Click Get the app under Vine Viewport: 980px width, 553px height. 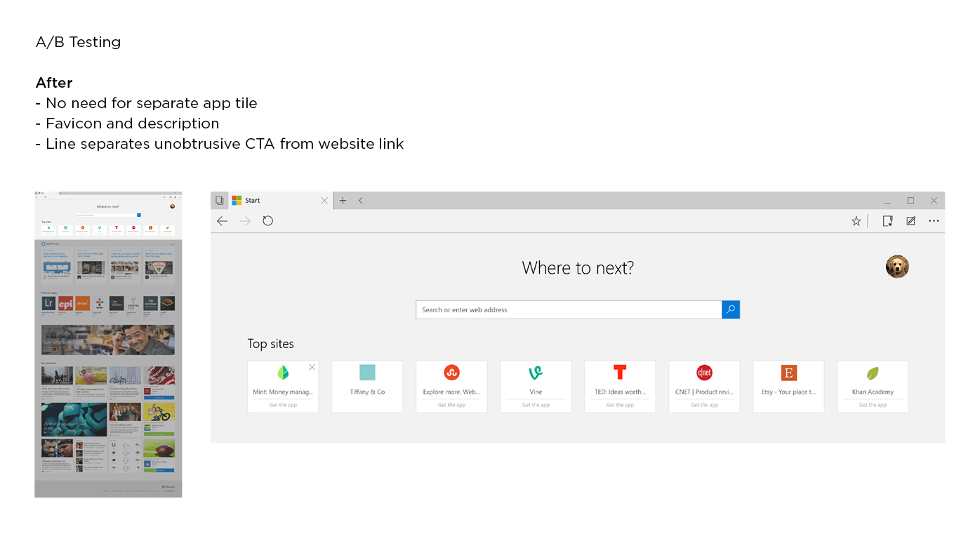tap(536, 405)
